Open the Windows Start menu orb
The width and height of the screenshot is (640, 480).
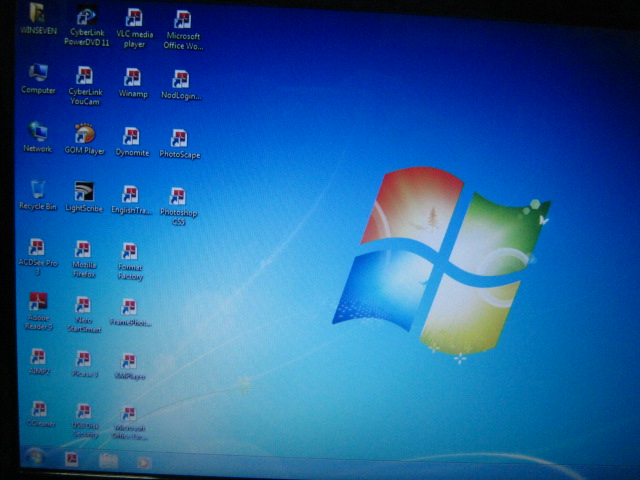(35, 456)
